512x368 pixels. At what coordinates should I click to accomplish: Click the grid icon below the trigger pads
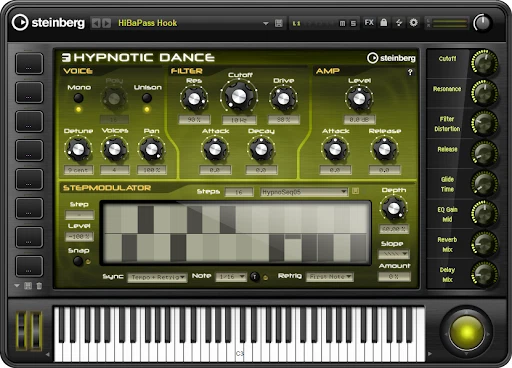click(x=28, y=286)
